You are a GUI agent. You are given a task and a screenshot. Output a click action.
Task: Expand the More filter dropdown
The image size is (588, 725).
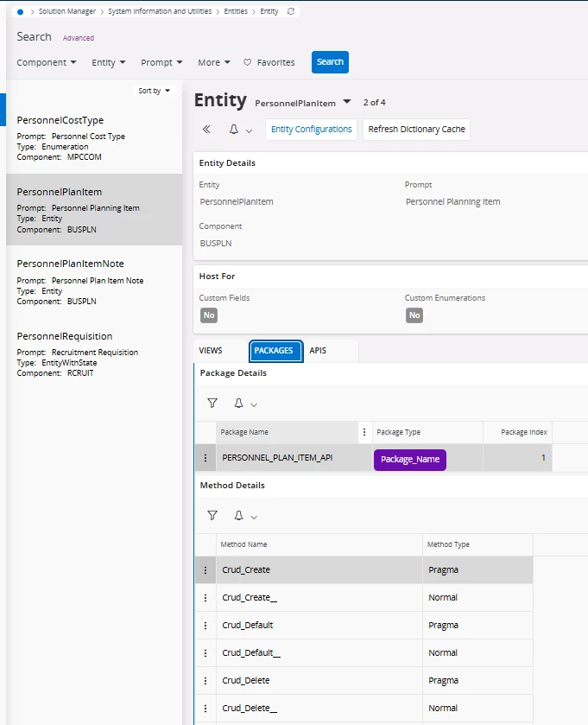[x=214, y=62]
